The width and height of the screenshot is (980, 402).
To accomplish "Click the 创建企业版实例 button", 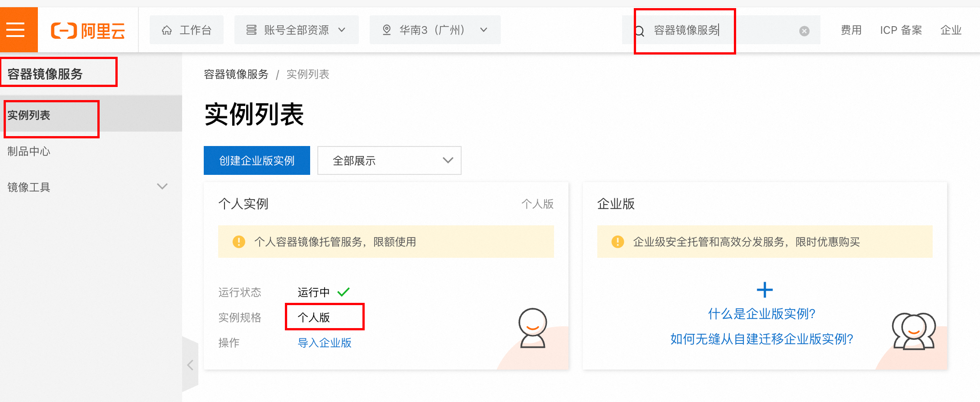I will (x=257, y=160).
